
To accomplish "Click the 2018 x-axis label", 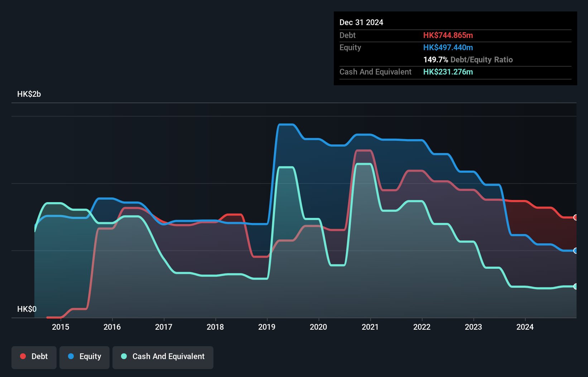I will (215, 327).
